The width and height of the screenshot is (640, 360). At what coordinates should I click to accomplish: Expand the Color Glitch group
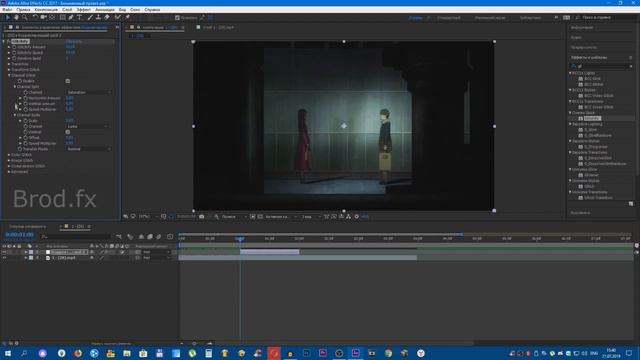(x=9, y=155)
